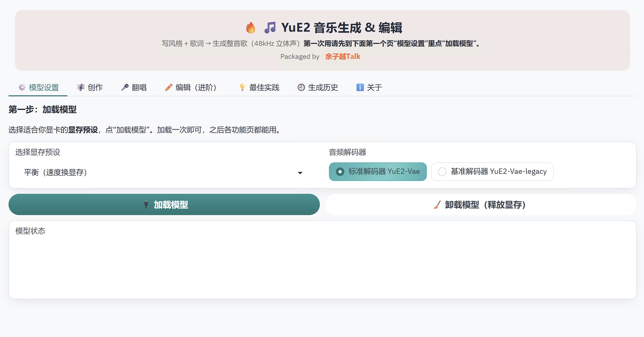Click the 选择显存预设 label
Viewport: 644px width, 337px height.
click(x=38, y=152)
